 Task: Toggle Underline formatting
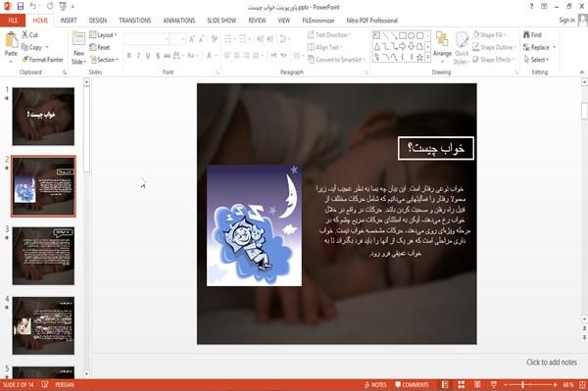coord(148,56)
